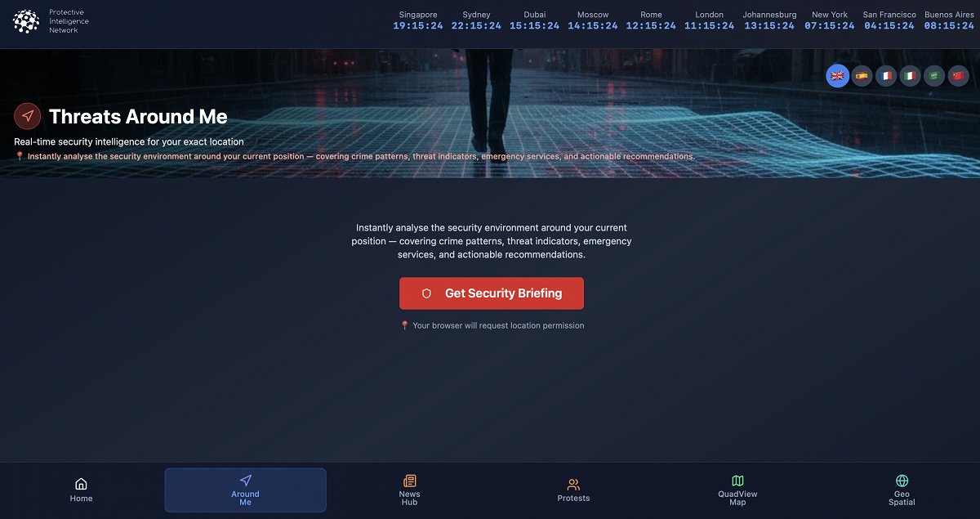Click the Buenos Aires world clock
This screenshot has height=519, width=980.
(949, 20)
